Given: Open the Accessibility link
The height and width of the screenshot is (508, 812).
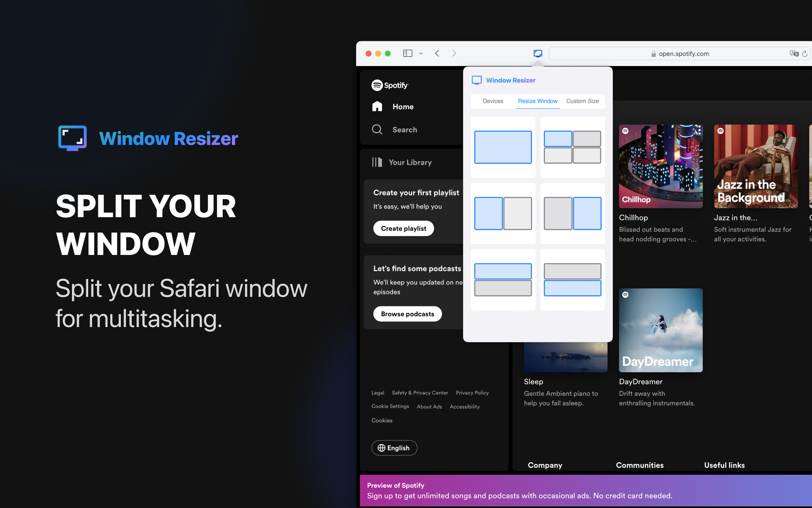Looking at the screenshot, I should click(464, 406).
